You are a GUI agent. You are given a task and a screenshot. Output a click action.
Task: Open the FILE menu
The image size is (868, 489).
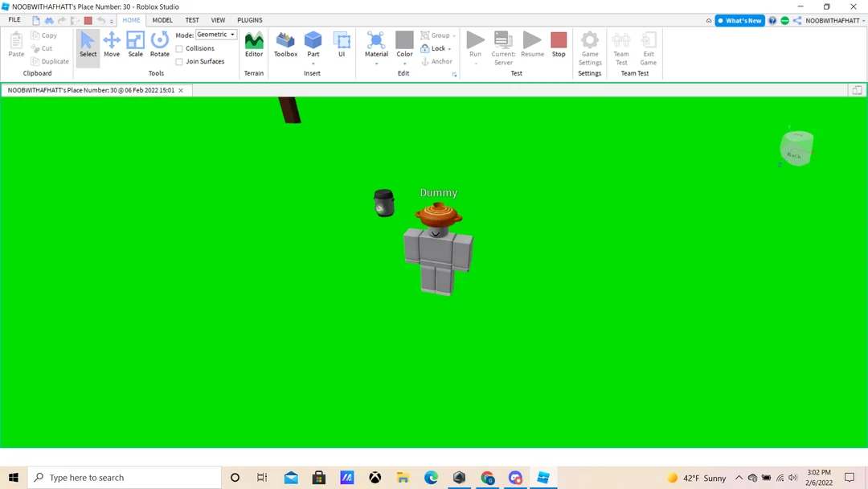point(14,20)
